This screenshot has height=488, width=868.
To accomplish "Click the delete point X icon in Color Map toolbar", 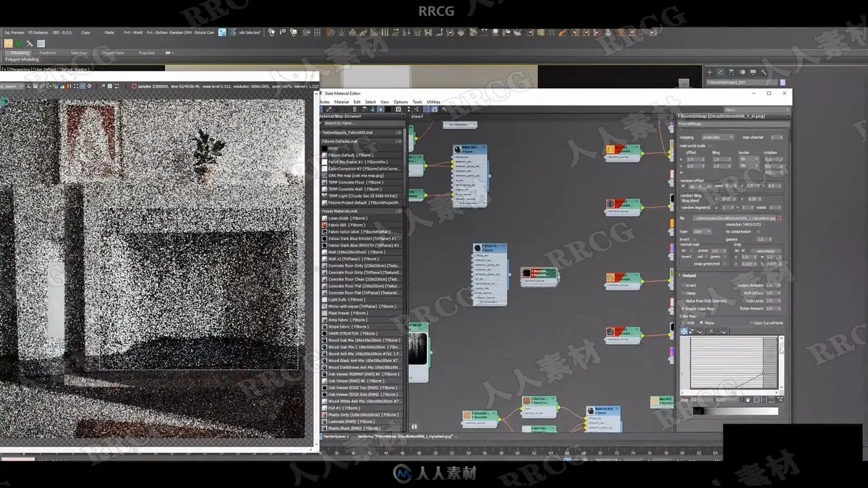I will tap(710, 331).
